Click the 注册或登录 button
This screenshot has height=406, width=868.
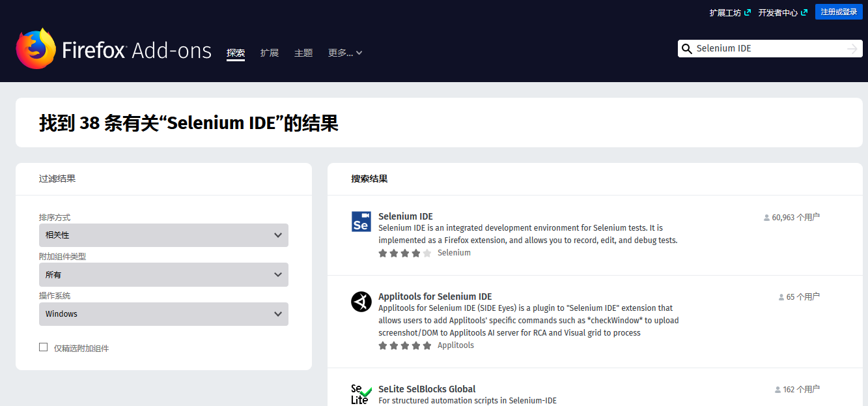pyautogui.click(x=839, y=12)
